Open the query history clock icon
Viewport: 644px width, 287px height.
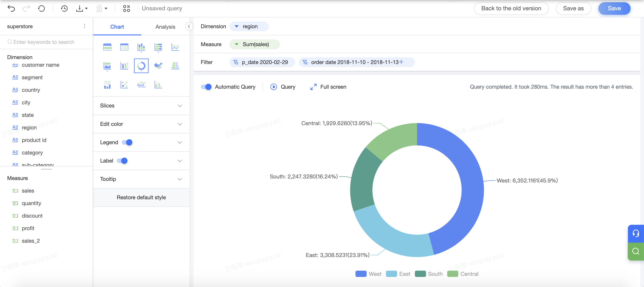coord(64,9)
